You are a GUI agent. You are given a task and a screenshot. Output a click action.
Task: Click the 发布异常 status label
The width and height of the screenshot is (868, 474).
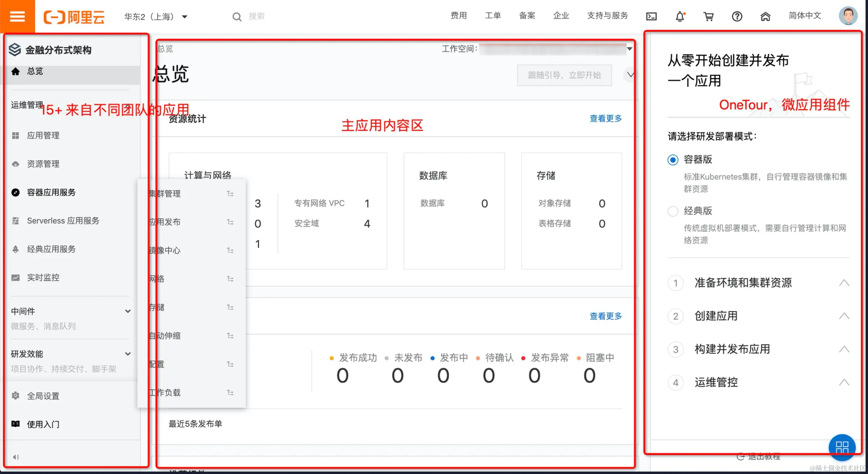tap(550, 358)
